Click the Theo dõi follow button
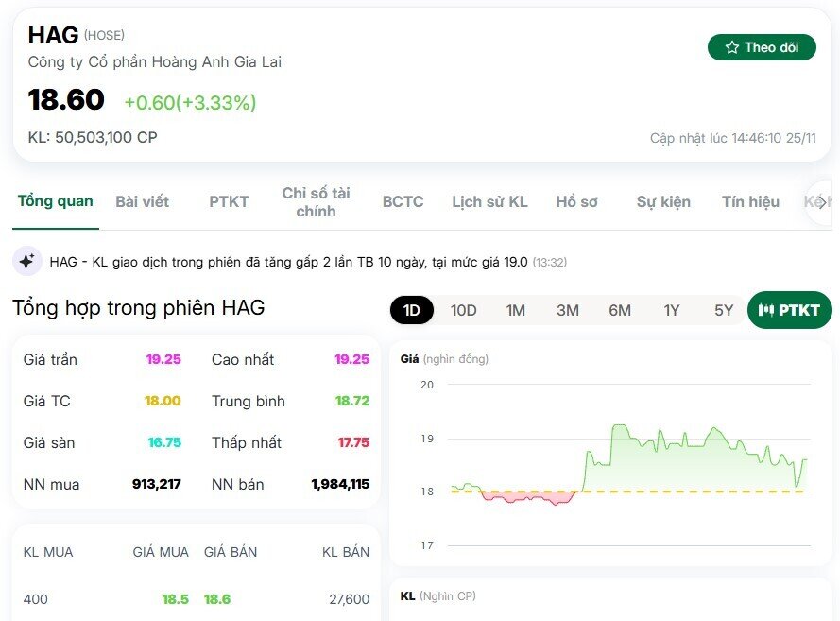 point(762,46)
